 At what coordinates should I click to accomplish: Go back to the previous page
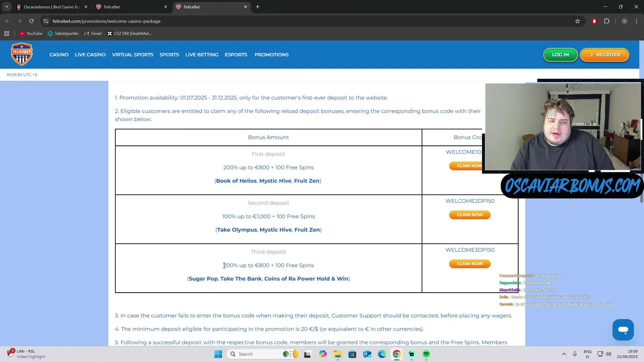click(x=7, y=21)
